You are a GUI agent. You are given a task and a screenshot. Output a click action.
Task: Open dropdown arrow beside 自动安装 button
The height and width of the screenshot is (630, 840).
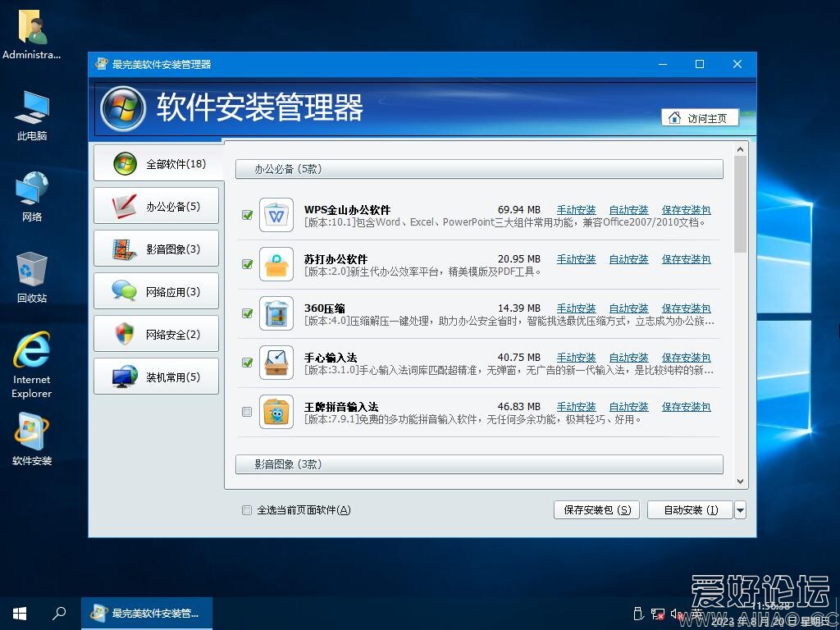coord(740,510)
